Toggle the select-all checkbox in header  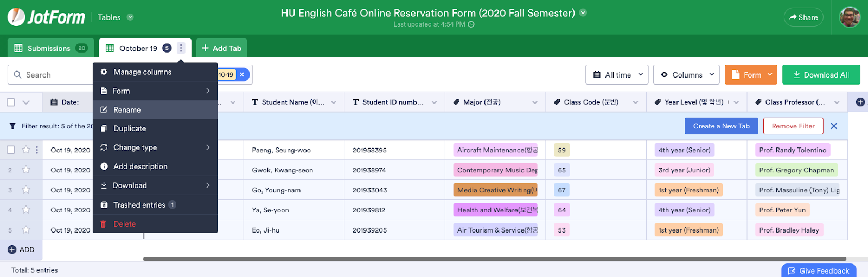pos(11,102)
